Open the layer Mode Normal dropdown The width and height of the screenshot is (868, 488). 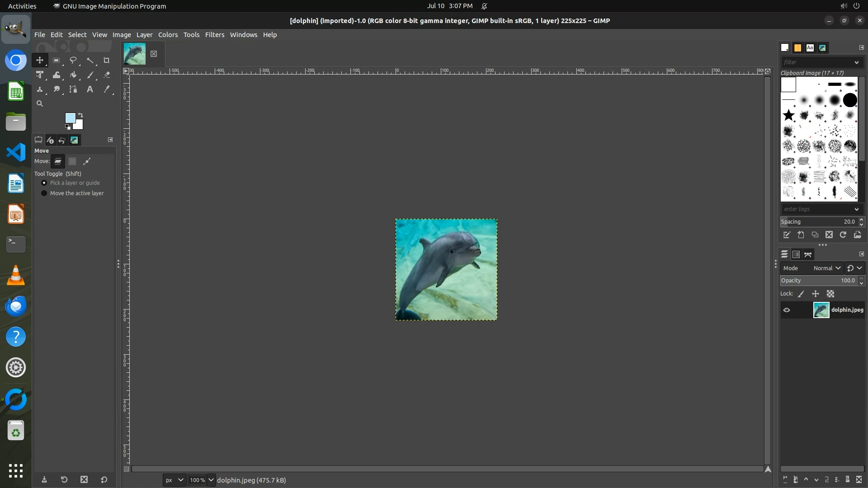click(826, 268)
